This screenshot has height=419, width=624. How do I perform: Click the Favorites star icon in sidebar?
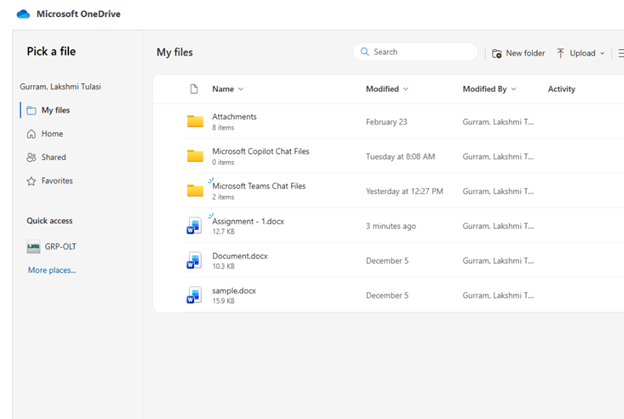point(31,181)
